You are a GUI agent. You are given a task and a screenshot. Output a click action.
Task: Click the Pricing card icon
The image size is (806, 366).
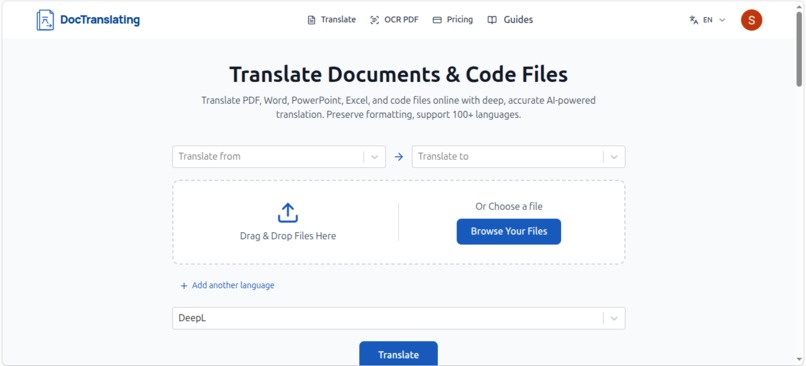point(437,20)
